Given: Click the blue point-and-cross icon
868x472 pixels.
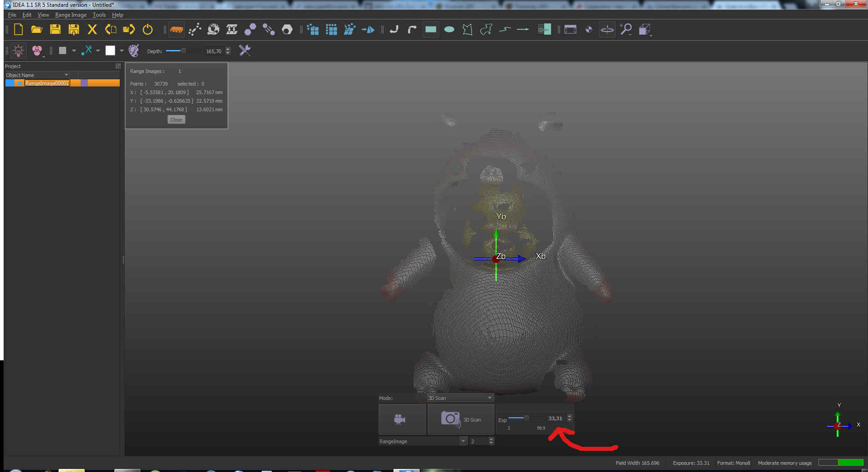Looking at the screenshot, I should (86, 50).
